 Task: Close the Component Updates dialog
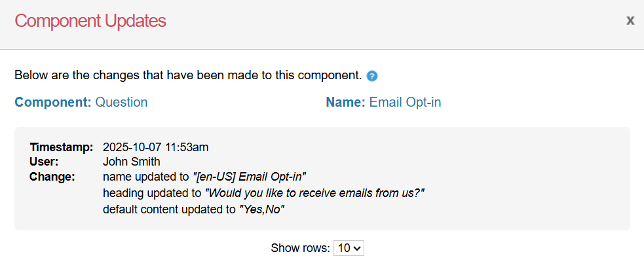(x=630, y=20)
